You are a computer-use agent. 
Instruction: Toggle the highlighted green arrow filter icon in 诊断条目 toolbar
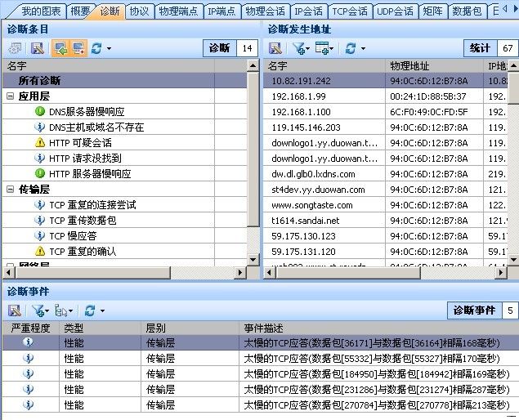click(60, 48)
